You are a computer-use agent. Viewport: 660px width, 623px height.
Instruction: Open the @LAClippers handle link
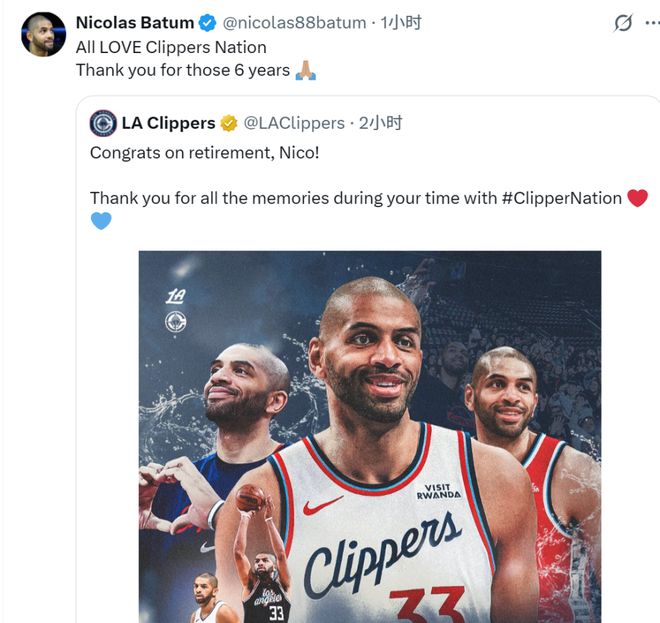click(294, 123)
